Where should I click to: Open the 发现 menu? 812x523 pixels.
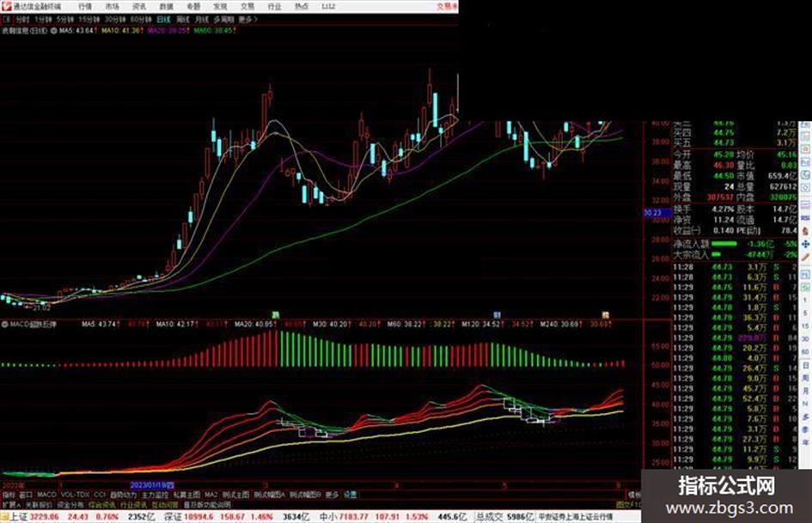pos(220,7)
